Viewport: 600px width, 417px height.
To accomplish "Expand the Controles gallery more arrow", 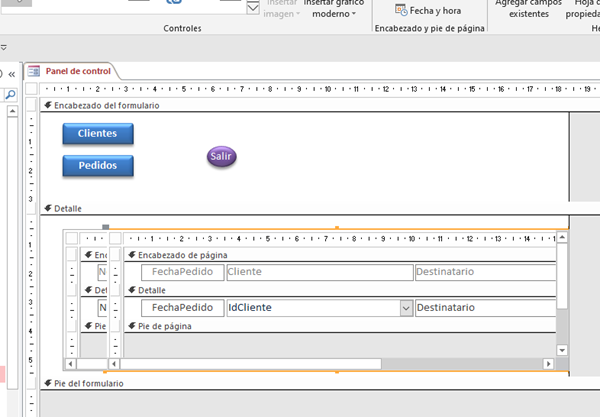I will point(253,8).
